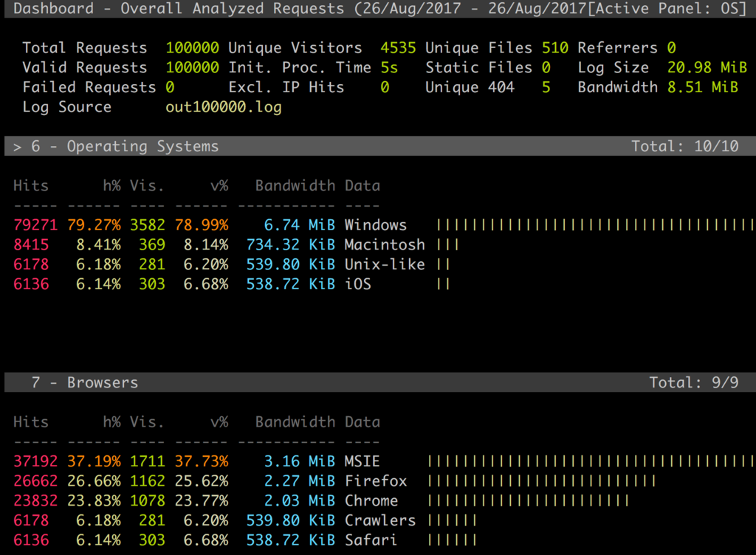This screenshot has height=555, width=756.
Task: Click the Unix-like operating system row
Action: (x=231, y=264)
